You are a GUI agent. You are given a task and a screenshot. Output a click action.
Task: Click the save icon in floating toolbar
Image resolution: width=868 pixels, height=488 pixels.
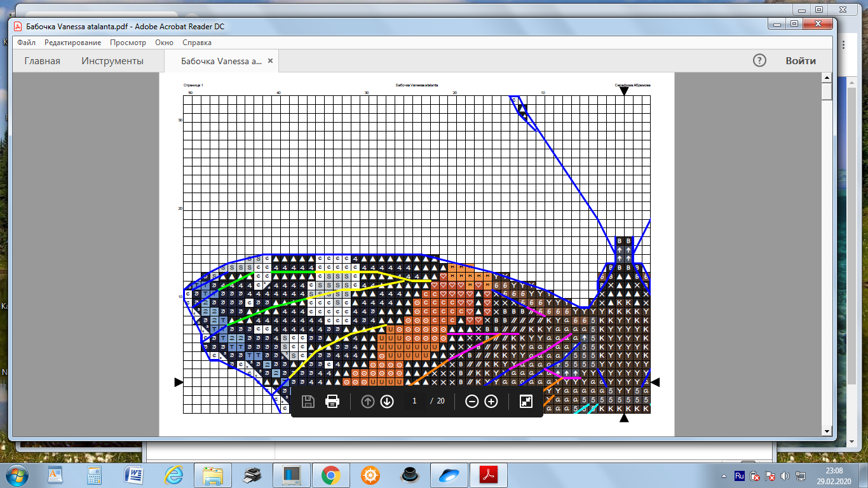[x=308, y=402]
